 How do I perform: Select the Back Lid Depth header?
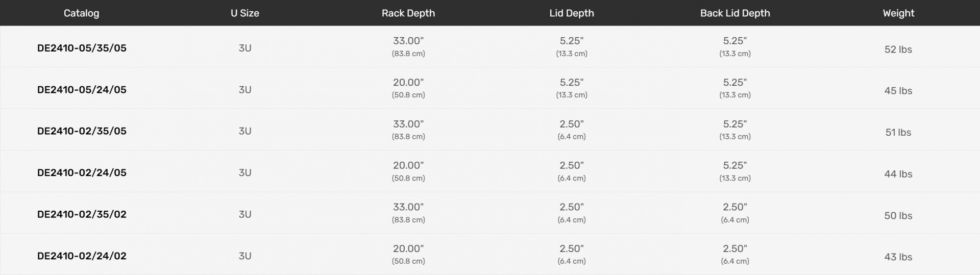(x=734, y=13)
